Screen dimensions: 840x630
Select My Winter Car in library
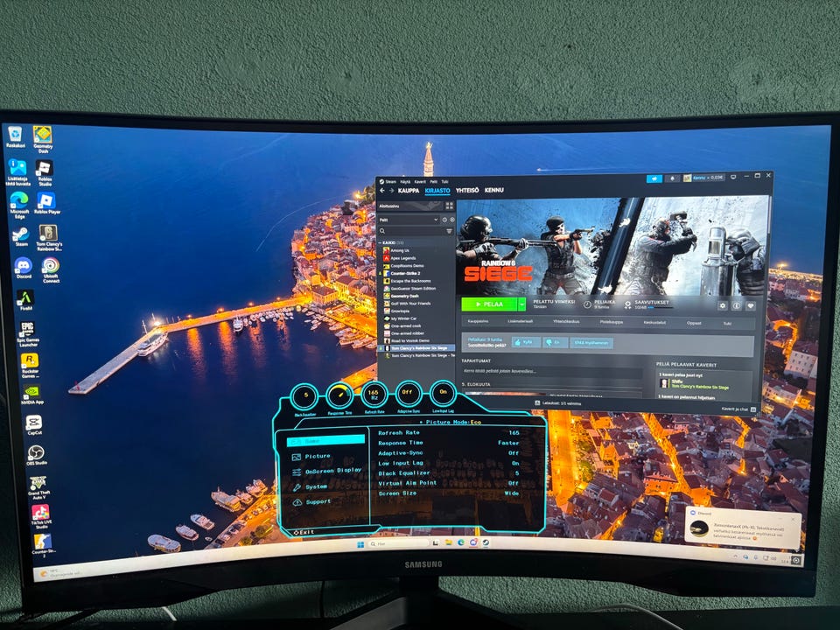point(403,318)
